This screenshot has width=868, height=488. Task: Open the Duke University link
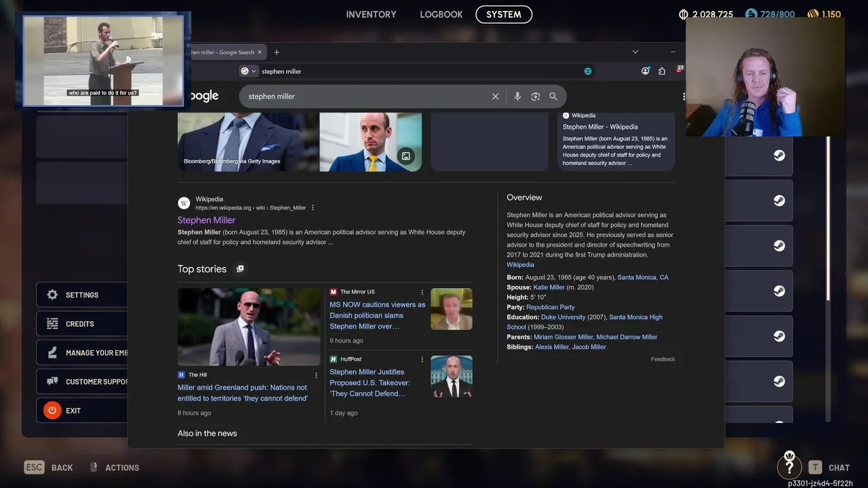[x=563, y=317]
